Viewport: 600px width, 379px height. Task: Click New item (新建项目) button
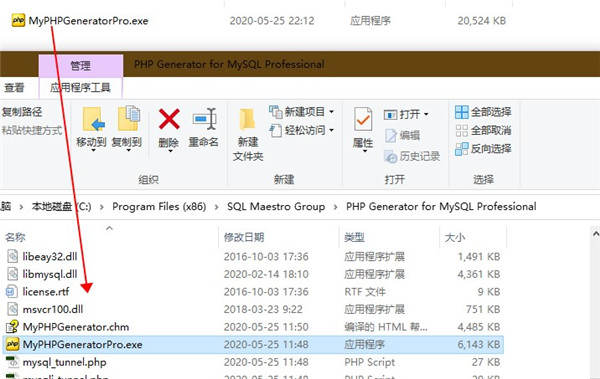(301, 112)
